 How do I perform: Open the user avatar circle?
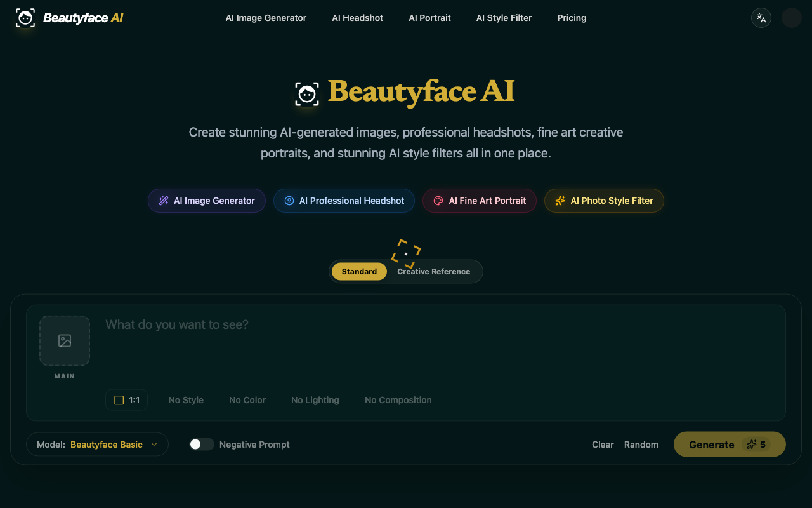792,18
